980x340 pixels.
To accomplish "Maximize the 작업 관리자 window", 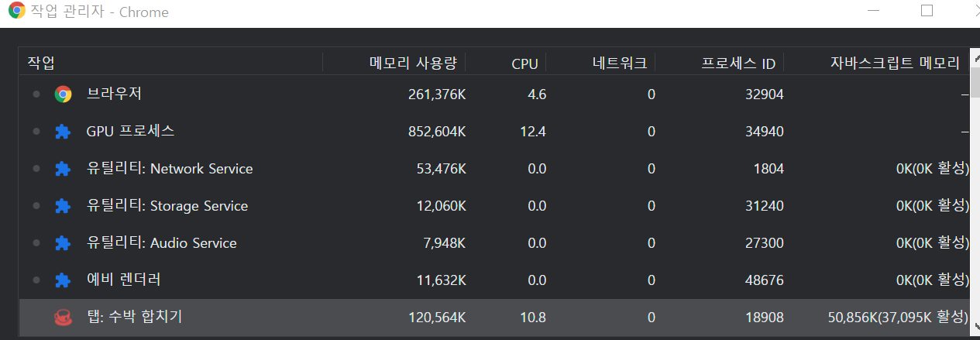I will pyautogui.click(x=927, y=11).
